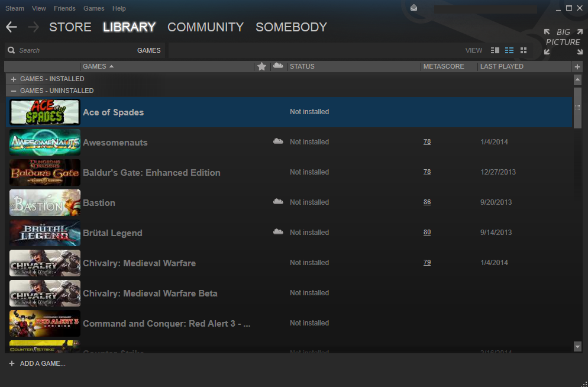Image resolution: width=588 pixels, height=387 pixels.
Task: Open the GAMES filter dropdown
Action: 149,50
